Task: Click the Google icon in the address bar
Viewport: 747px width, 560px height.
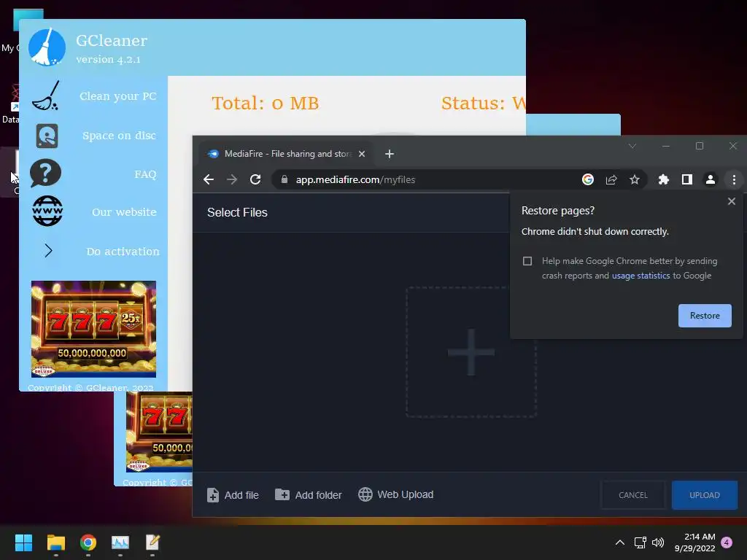Action: [x=588, y=179]
